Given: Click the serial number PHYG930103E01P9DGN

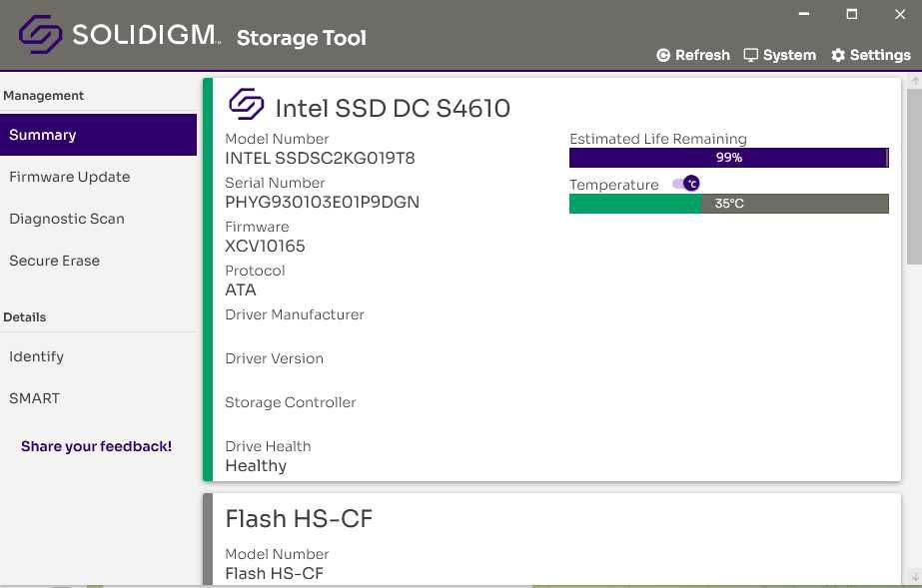Looking at the screenshot, I should click(x=323, y=202).
